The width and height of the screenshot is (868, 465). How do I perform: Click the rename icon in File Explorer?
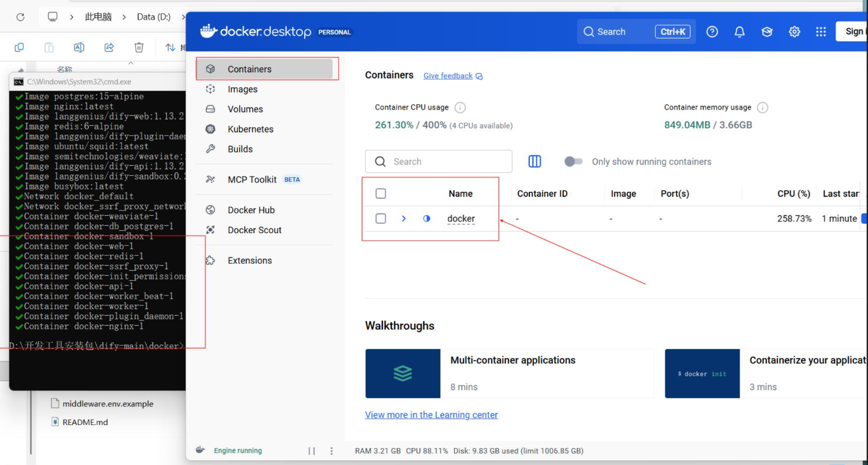(79, 47)
